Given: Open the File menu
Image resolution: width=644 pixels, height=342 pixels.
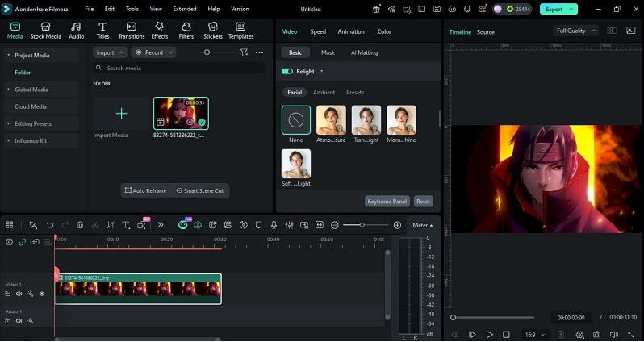Looking at the screenshot, I should click(x=89, y=9).
